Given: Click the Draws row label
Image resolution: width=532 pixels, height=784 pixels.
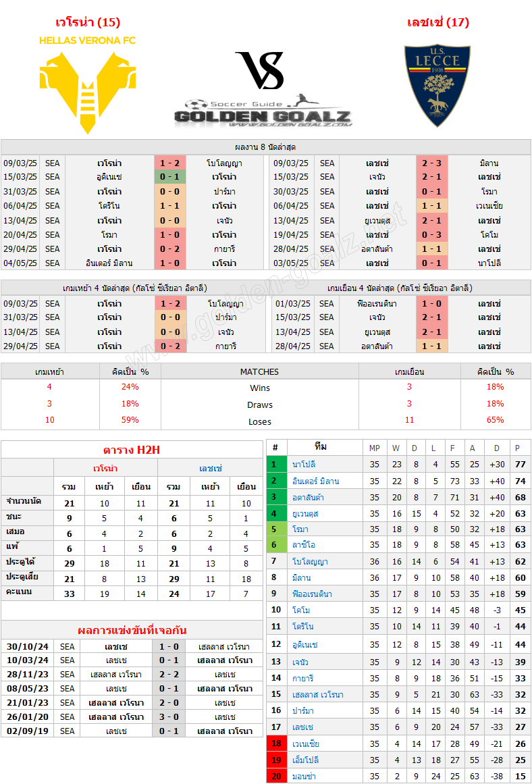Looking at the screenshot, I should click(x=259, y=404).
